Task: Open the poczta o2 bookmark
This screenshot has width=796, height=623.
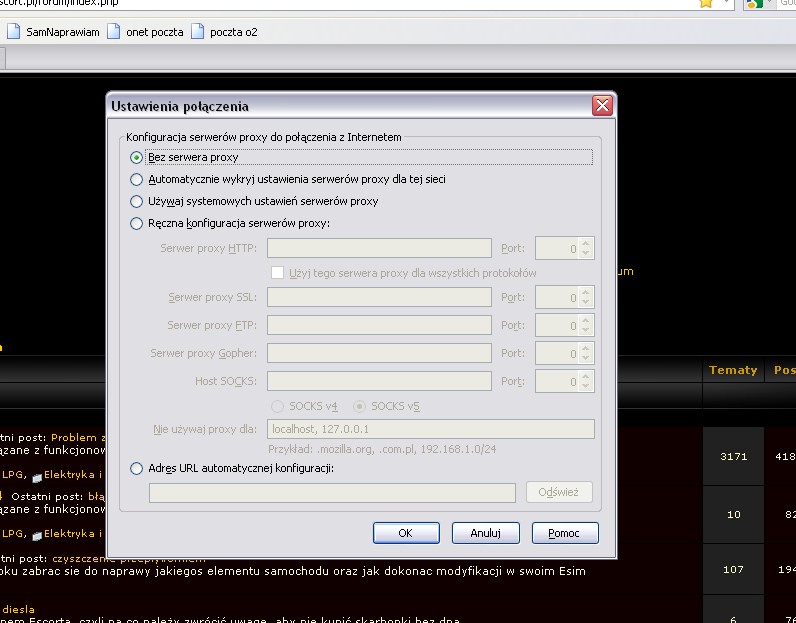Action: coord(224,32)
